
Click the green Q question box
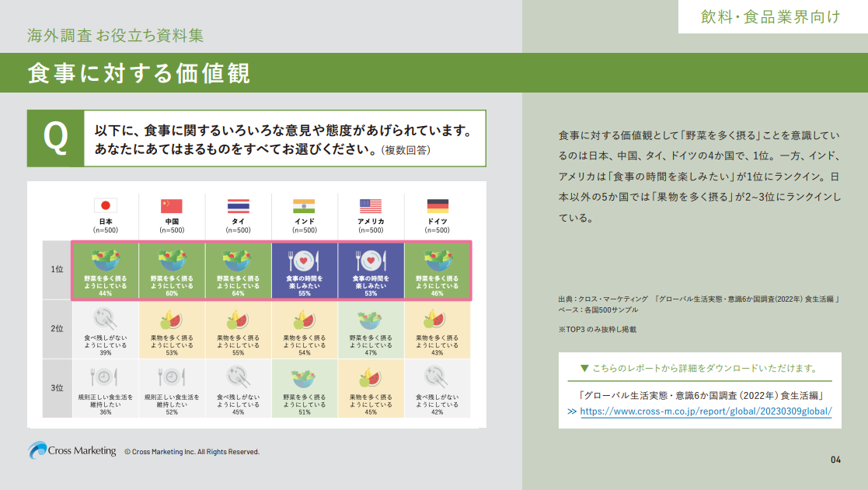click(56, 138)
